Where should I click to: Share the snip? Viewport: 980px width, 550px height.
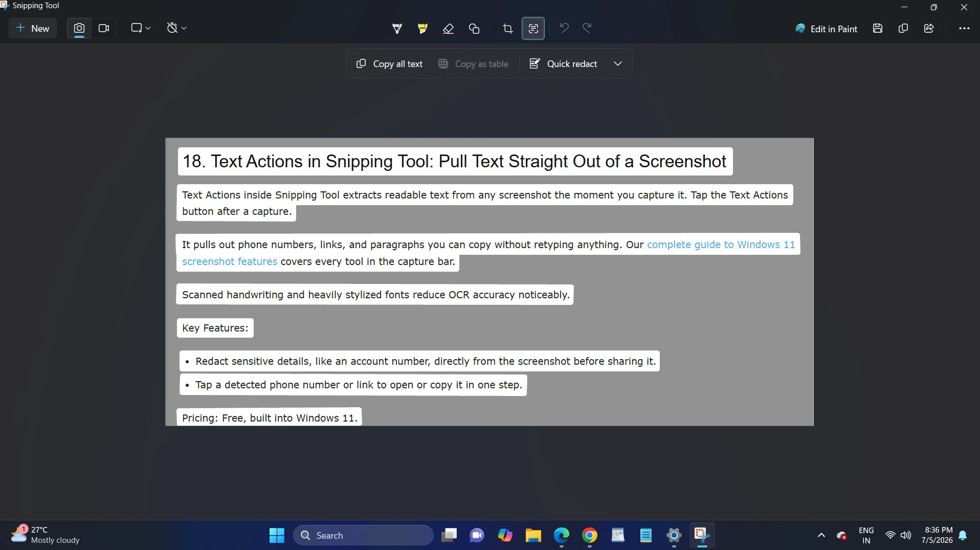pos(929,29)
